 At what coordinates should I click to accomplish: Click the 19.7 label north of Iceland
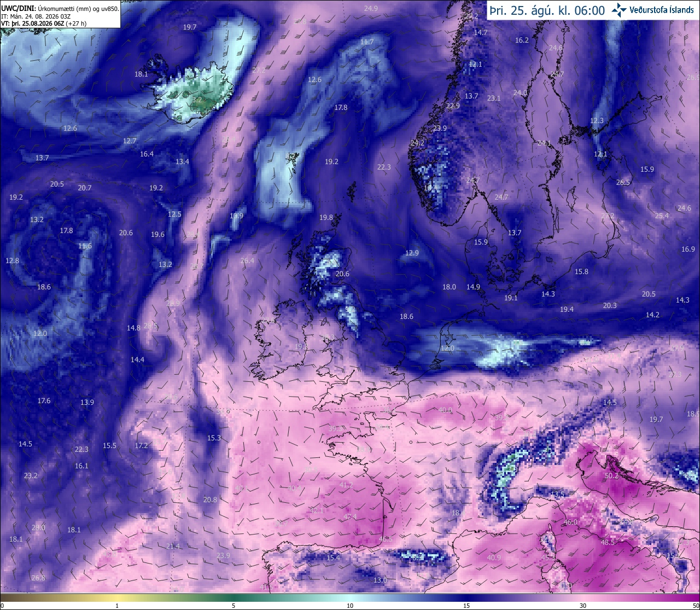tap(190, 27)
